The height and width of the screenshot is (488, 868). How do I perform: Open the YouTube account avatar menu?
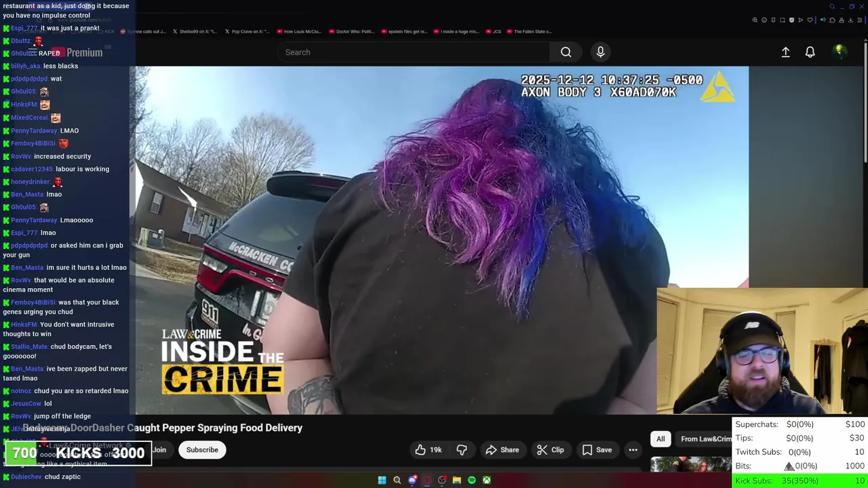pyautogui.click(x=840, y=52)
